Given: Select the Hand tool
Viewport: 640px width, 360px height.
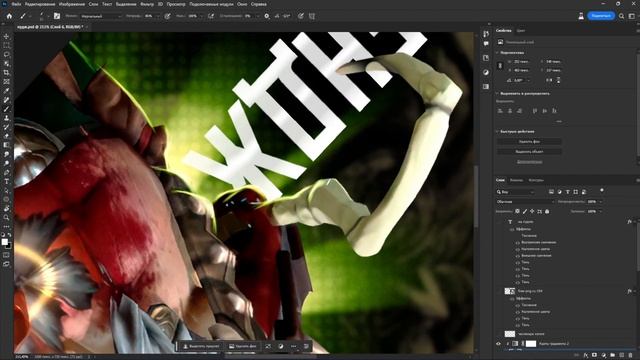Looking at the screenshot, I should 6,208.
